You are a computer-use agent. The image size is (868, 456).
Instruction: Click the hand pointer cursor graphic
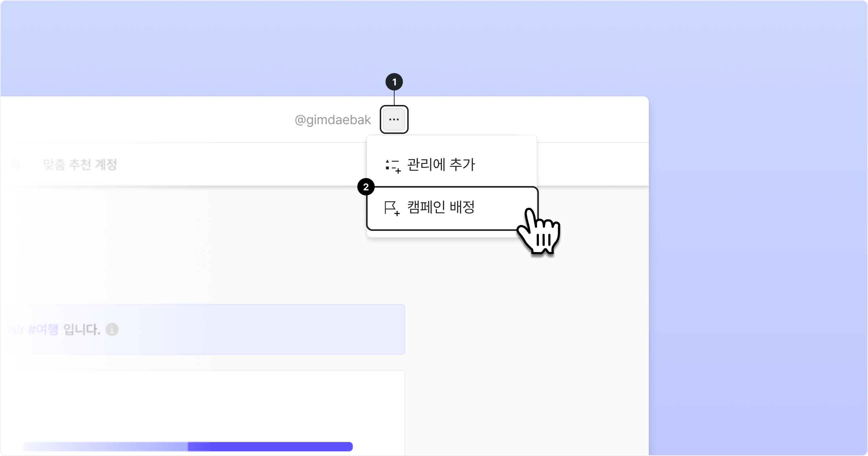tap(539, 232)
